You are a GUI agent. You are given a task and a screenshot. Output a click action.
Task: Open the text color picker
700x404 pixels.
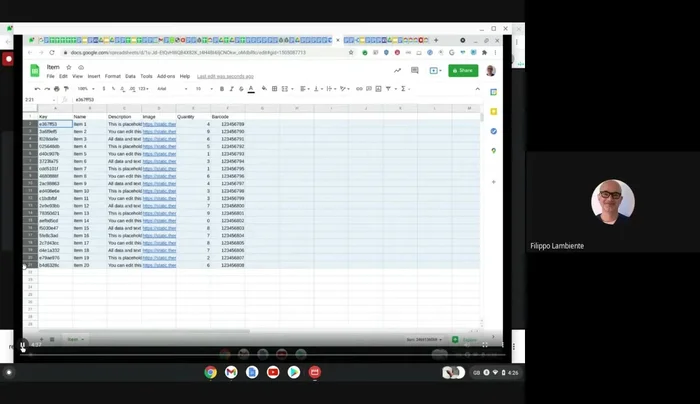[x=251, y=89]
